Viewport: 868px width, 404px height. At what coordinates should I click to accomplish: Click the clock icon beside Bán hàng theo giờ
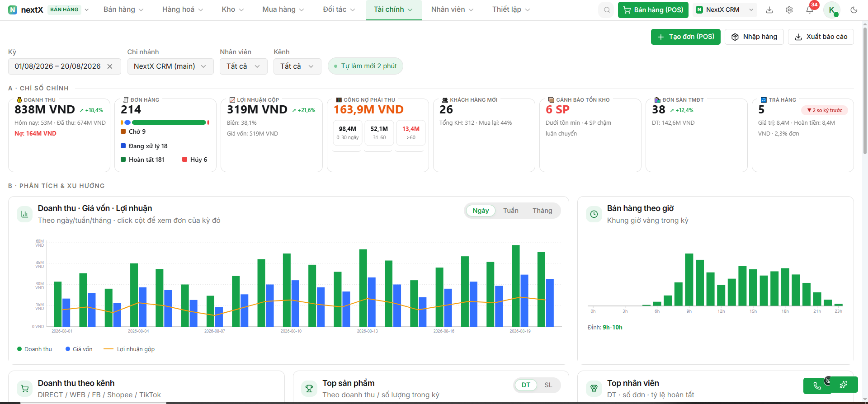[594, 214]
